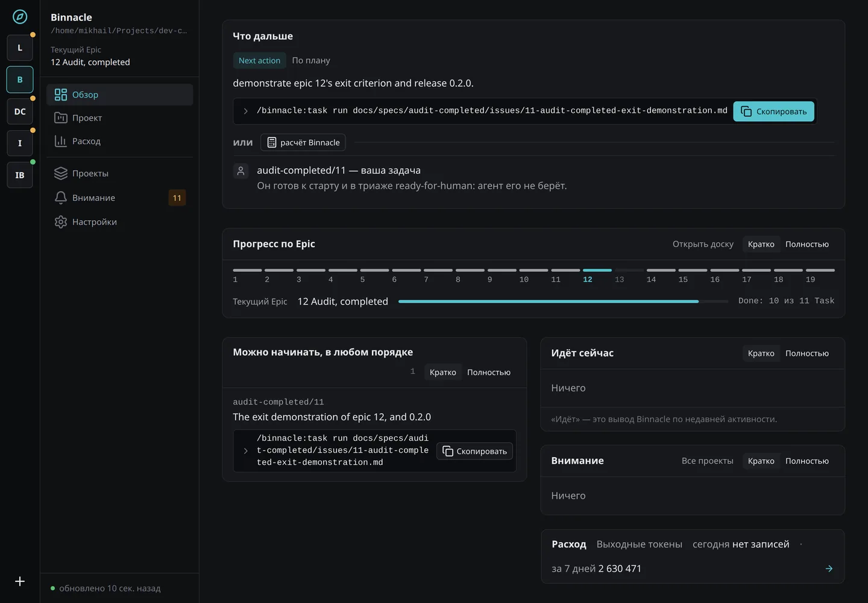This screenshot has width=868, height=603.
Task: Click the "Done: 10 из 11 Task" text
Action: [787, 301]
